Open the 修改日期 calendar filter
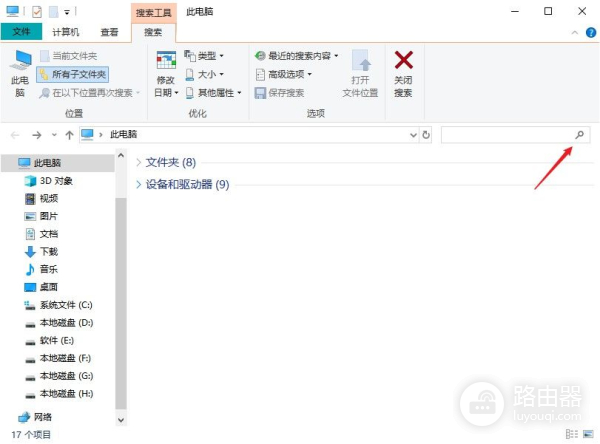This screenshot has width=600, height=444. [166, 73]
